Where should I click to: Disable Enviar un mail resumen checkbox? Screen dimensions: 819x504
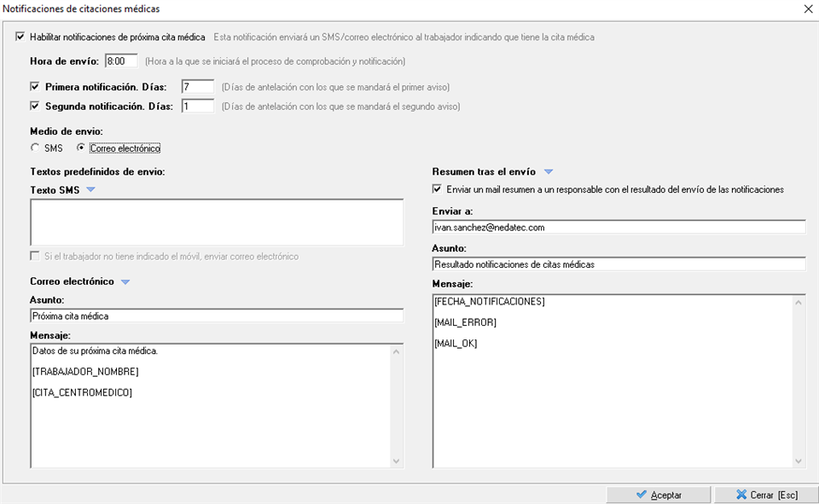(438, 189)
